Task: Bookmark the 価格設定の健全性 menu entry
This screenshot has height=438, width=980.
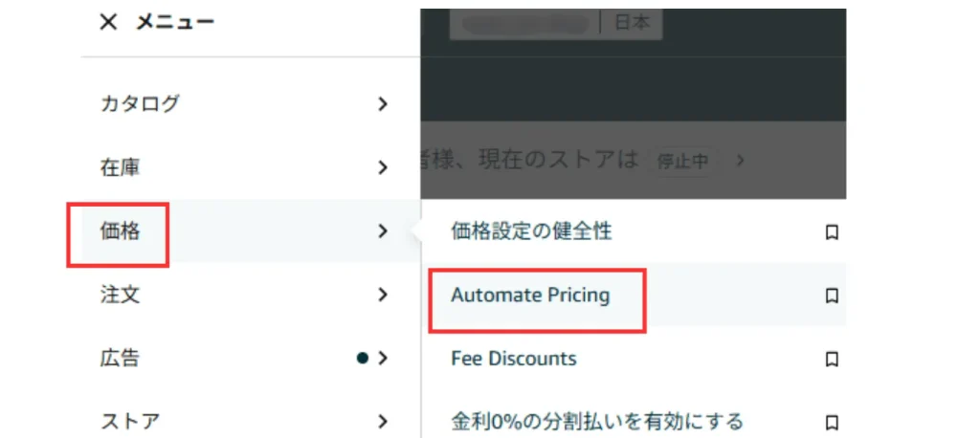Action: click(x=832, y=231)
